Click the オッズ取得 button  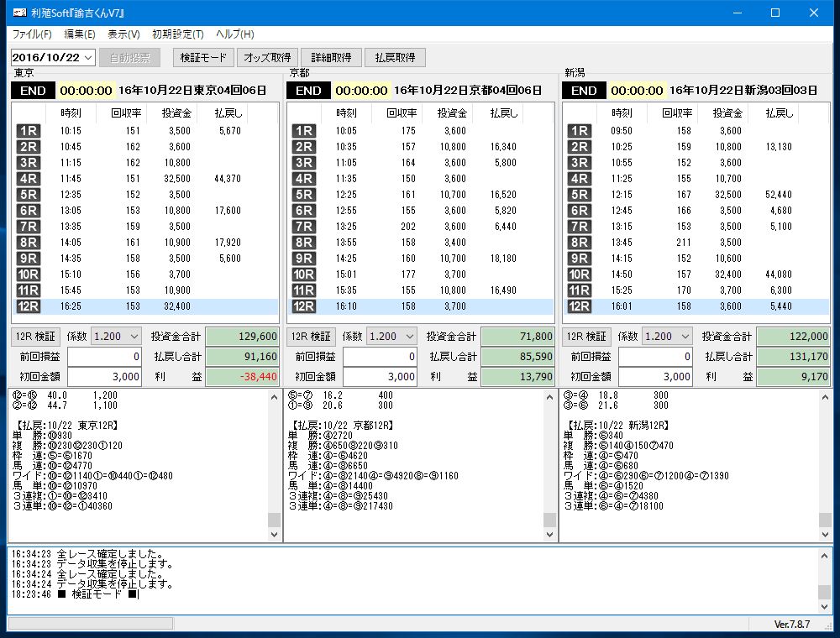267,58
